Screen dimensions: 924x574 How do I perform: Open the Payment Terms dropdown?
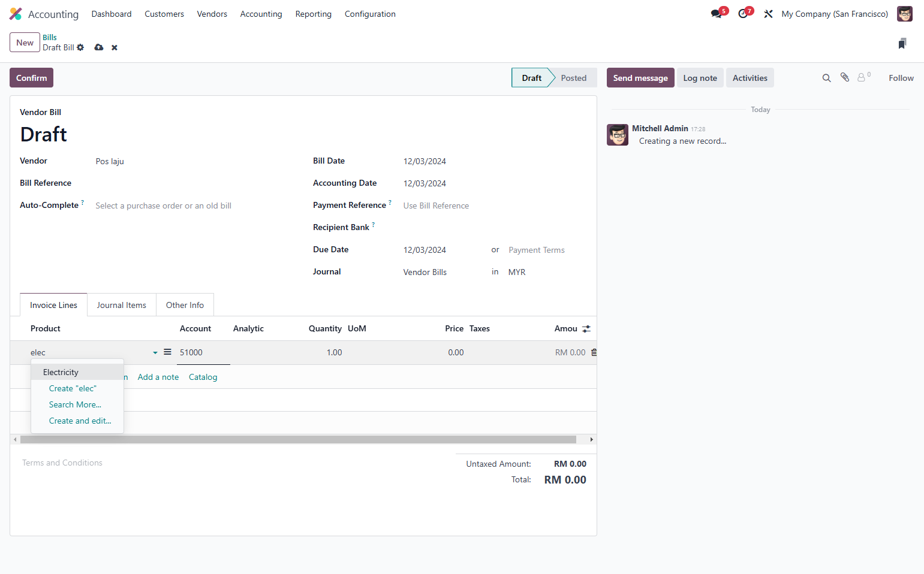click(x=547, y=250)
